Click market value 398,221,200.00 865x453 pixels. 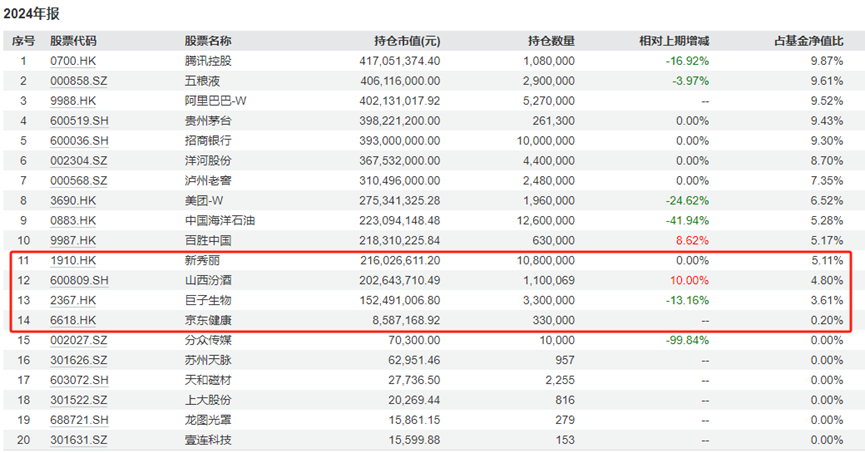(x=400, y=121)
